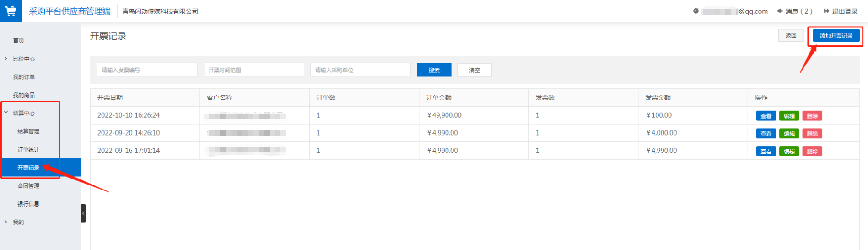Click the 添加开票记录 button

coord(836,36)
